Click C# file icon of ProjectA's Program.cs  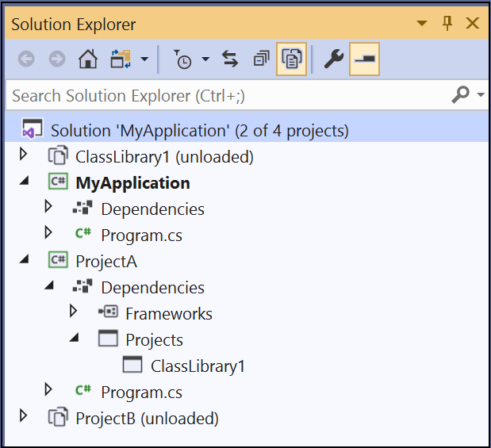[83, 390]
